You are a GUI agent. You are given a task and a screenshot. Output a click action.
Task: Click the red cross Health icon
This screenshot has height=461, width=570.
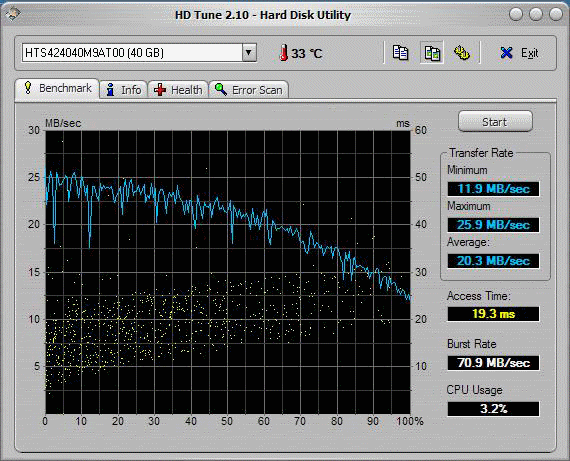tap(160, 89)
